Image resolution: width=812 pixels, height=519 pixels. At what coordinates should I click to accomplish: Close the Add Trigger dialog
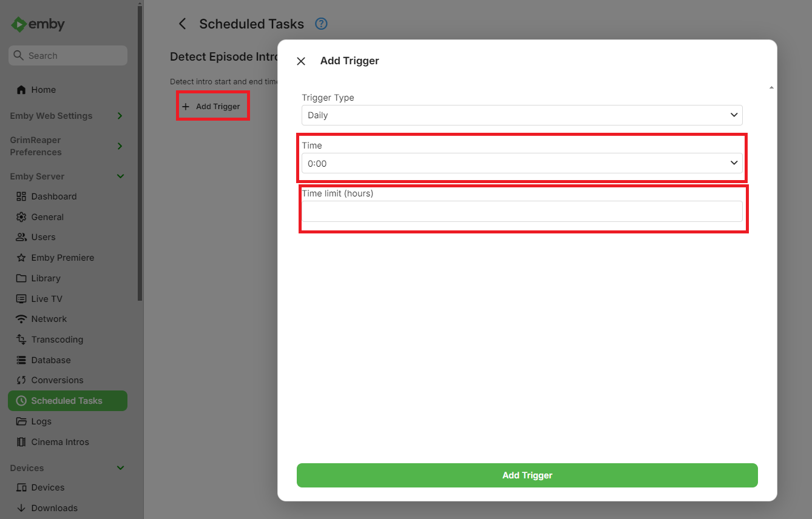301,61
